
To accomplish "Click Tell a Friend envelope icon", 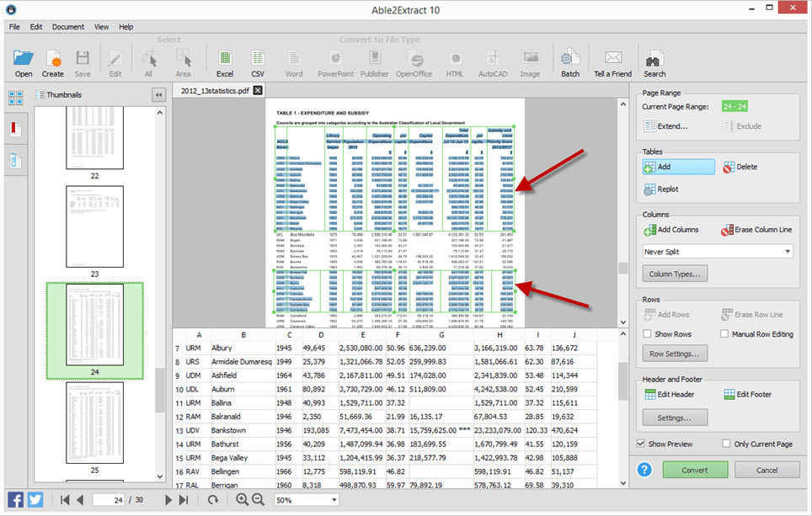I will pos(612,63).
